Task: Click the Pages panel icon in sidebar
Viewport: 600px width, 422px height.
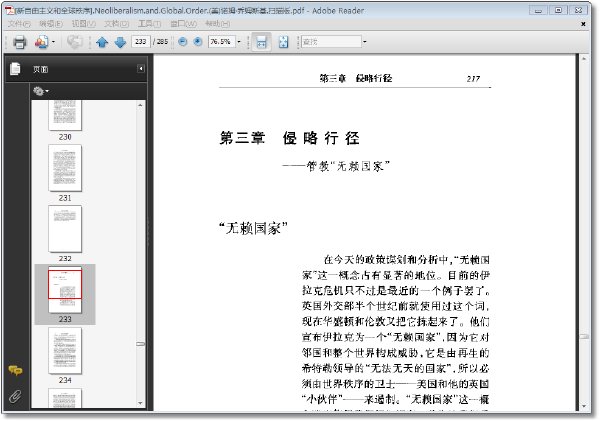Action: tap(15, 69)
